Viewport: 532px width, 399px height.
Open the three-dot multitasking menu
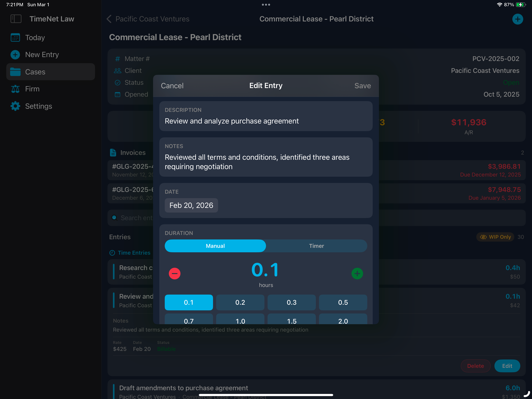coord(266,4)
